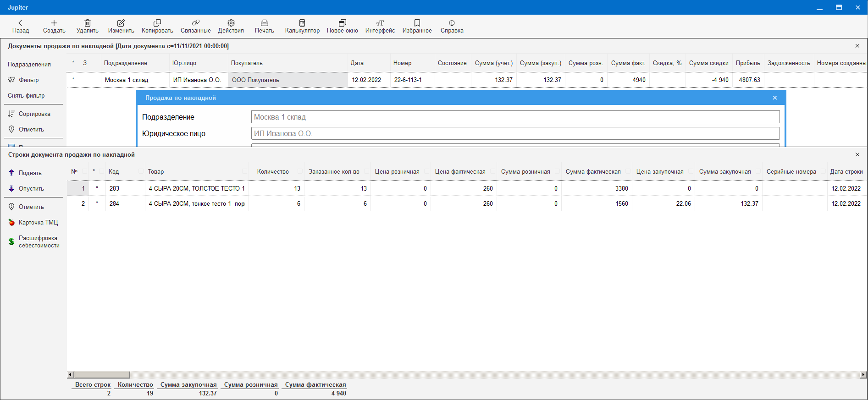This screenshot has height=400, width=868.
Task: Open Связанные linked documents
Action: [196, 27]
